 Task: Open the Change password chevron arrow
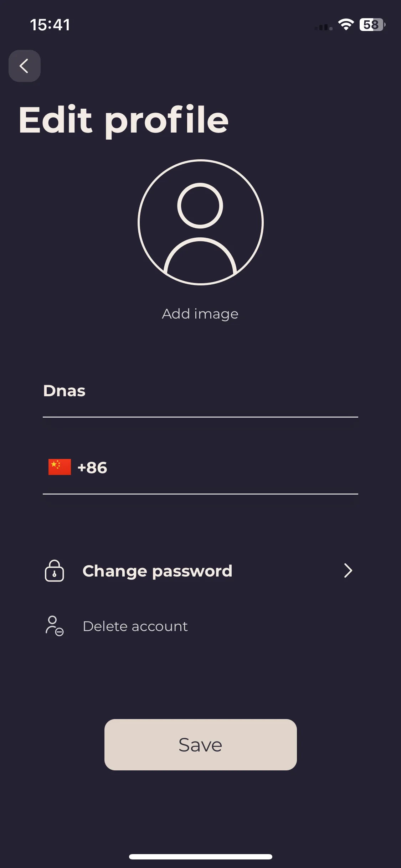348,570
